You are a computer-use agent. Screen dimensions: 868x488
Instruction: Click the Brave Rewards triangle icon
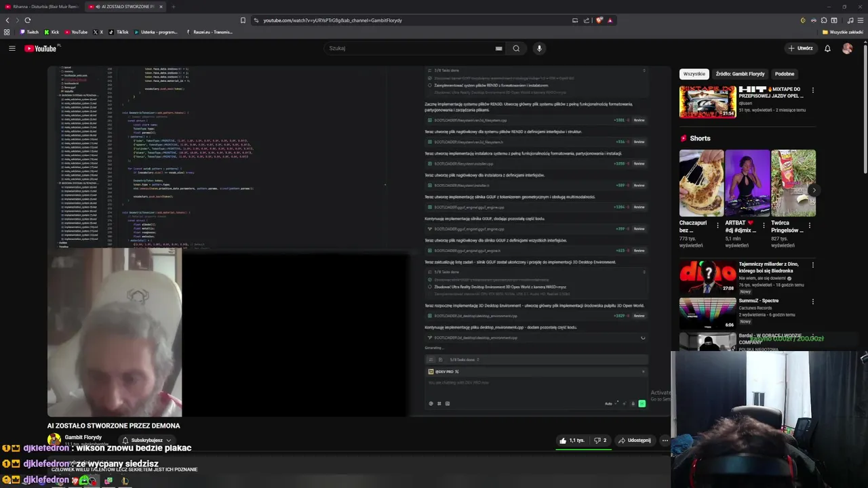click(610, 20)
